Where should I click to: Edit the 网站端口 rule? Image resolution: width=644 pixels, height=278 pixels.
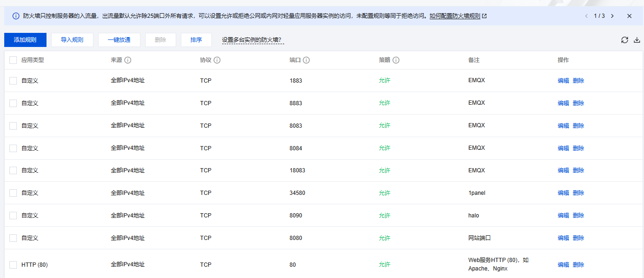click(x=563, y=238)
